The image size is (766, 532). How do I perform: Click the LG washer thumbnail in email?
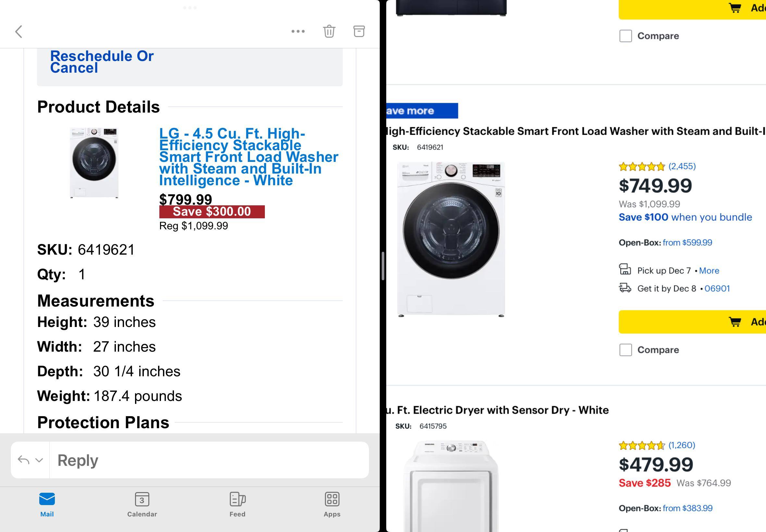pyautogui.click(x=94, y=163)
